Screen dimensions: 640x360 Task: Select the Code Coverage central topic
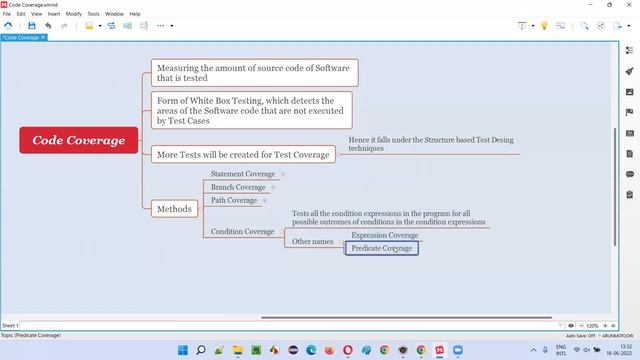(x=79, y=140)
